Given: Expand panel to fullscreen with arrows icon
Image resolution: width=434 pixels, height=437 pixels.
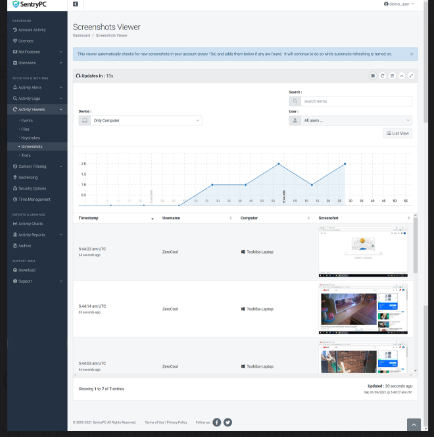Looking at the screenshot, I should tap(411, 76).
